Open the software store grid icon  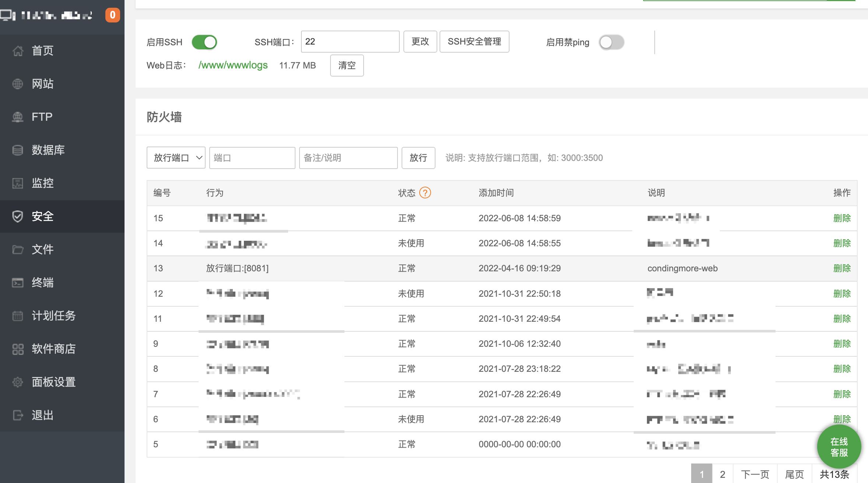click(18, 349)
